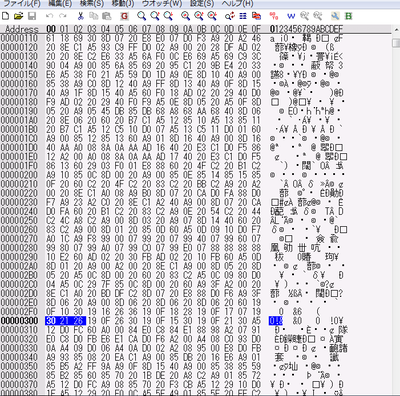Click the first magnifier search icon

coord(142,16)
